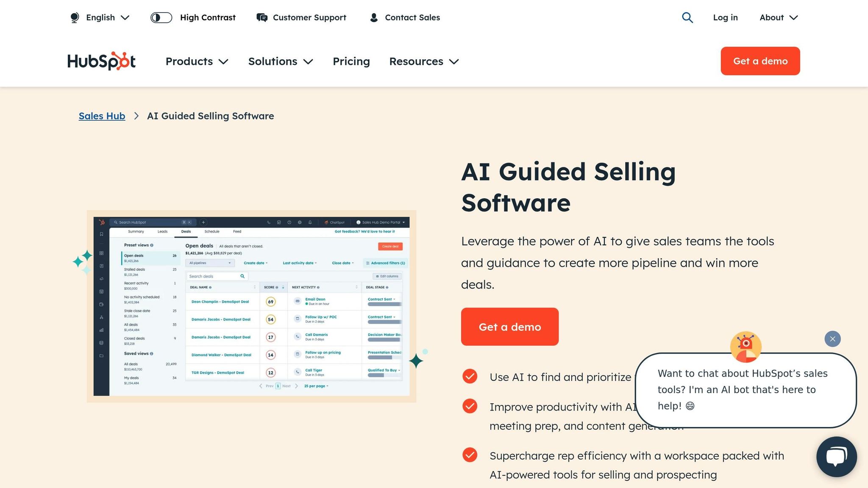Click the Email Deon activity
868x488 pixels.
coord(315,299)
